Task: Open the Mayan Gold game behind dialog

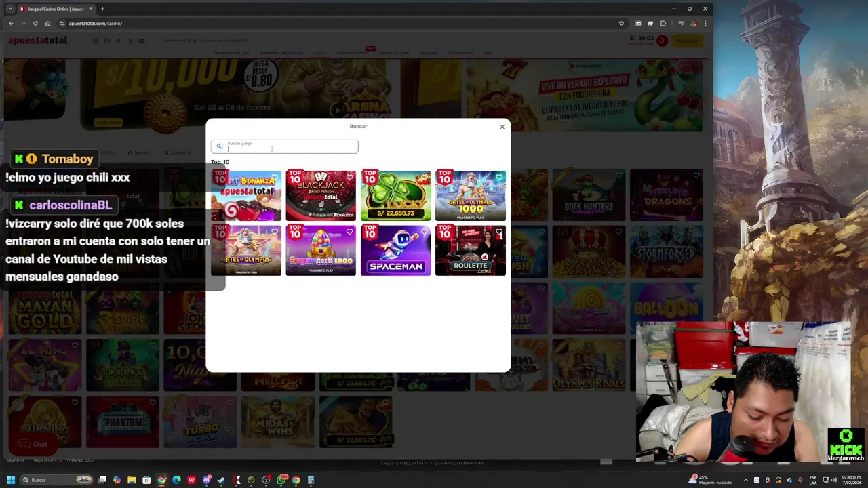Action: click(x=45, y=309)
